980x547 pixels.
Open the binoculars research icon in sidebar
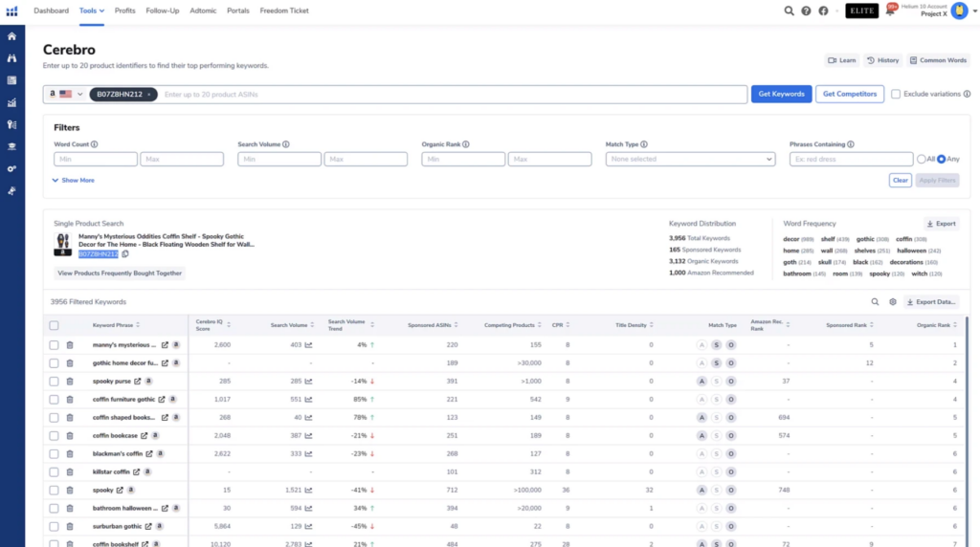click(11, 58)
